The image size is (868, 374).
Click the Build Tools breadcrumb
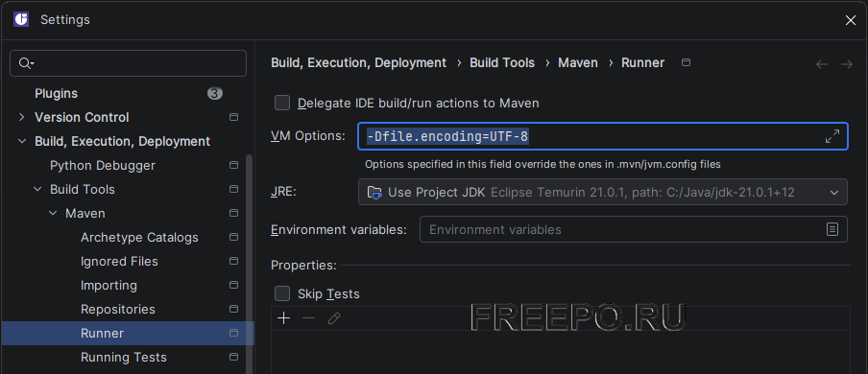coord(502,62)
